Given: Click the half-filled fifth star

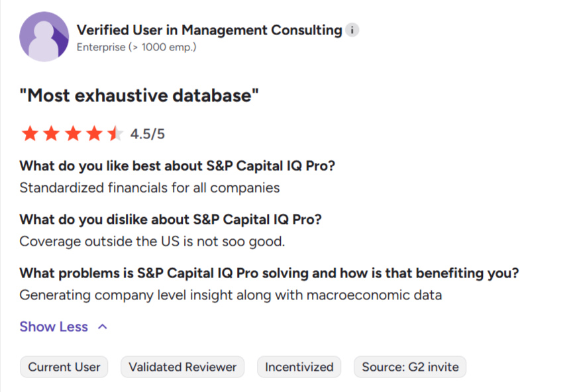Looking at the screenshot, I should pyautogui.click(x=117, y=133).
